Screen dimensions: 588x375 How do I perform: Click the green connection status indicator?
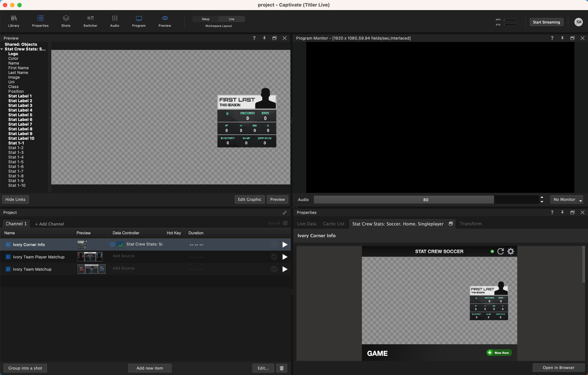pos(492,251)
